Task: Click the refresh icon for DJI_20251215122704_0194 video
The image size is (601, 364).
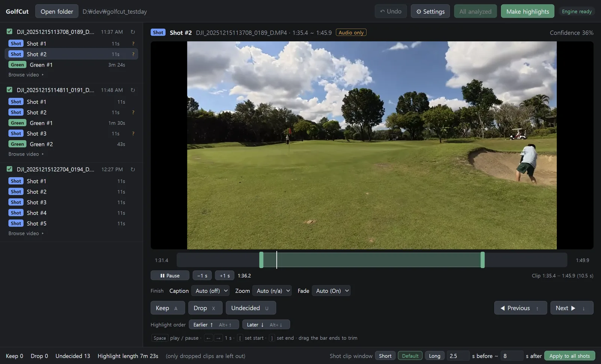Action: pyautogui.click(x=133, y=169)
